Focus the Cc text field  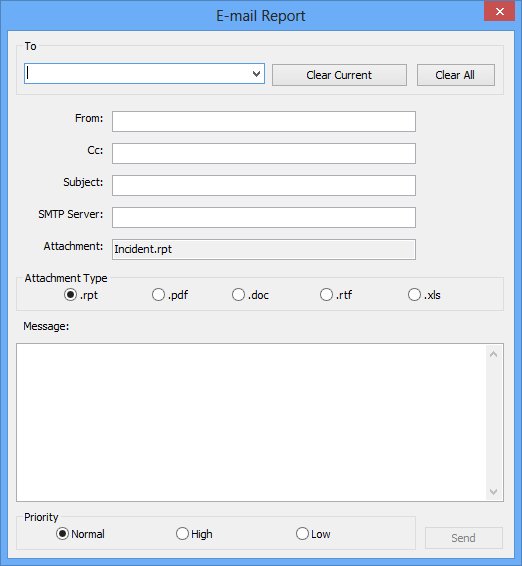264,153
